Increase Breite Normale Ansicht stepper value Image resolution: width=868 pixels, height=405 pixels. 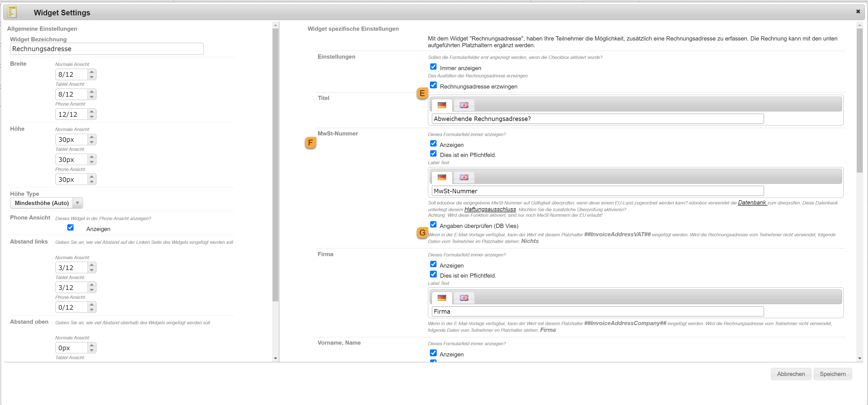(x=92, y=72)
